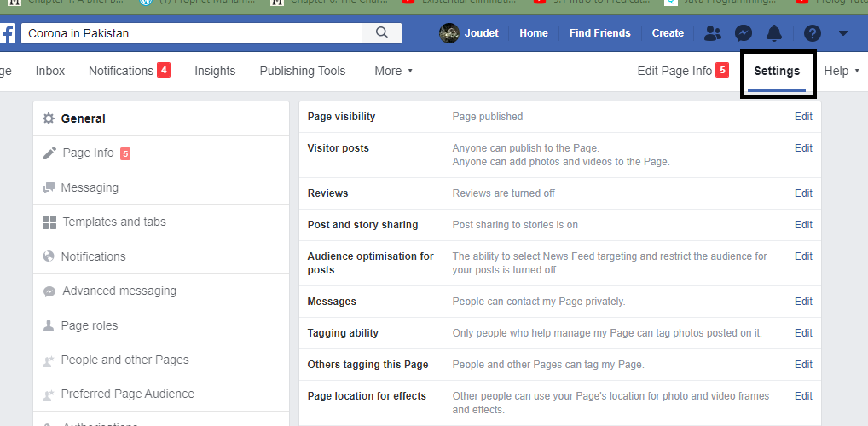Select Notifications in settings sidebar
Image resolution: width=868 pixels, height=426 pixels.
point(161,256)
